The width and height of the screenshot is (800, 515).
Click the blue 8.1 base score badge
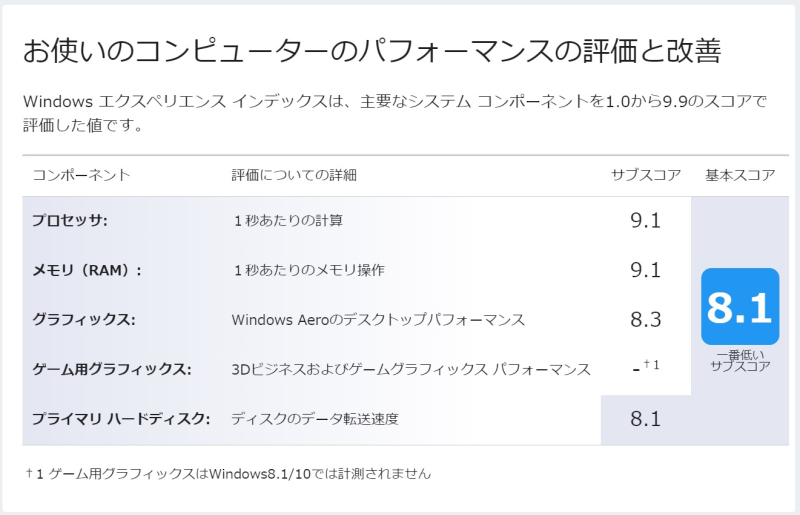coord(740,306)
